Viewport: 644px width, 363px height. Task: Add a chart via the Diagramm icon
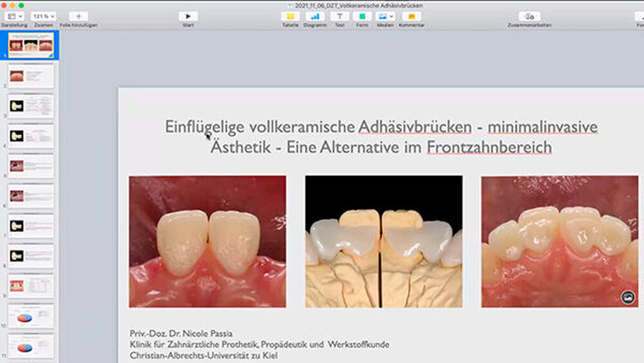tap(315, 15)
